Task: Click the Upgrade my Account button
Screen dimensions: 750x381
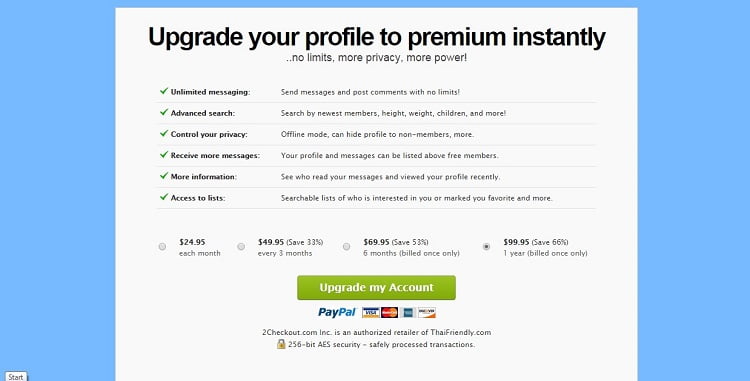Action: point(376,288)
